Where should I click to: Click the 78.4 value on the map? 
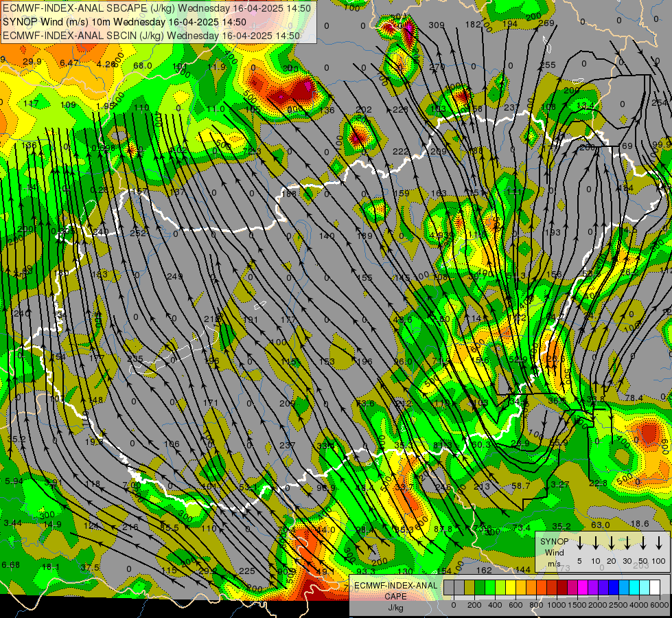coord(634,398)
